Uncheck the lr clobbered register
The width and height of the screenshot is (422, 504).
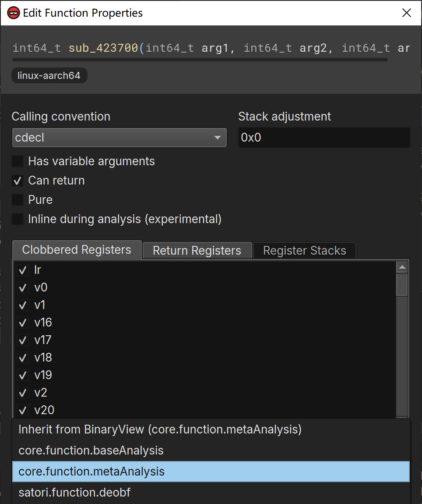click(22, 270)
